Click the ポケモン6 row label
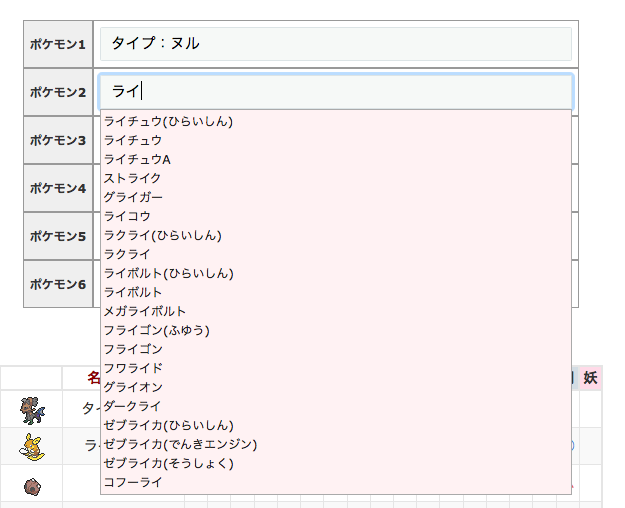 (58, 284)
